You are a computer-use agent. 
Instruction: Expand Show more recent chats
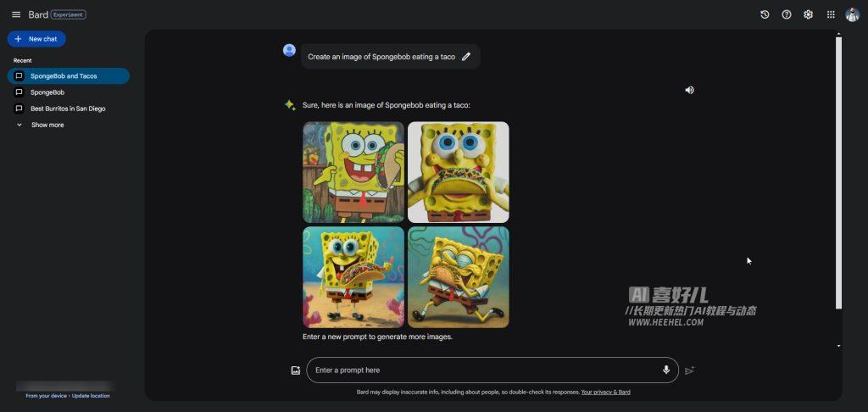47,125
